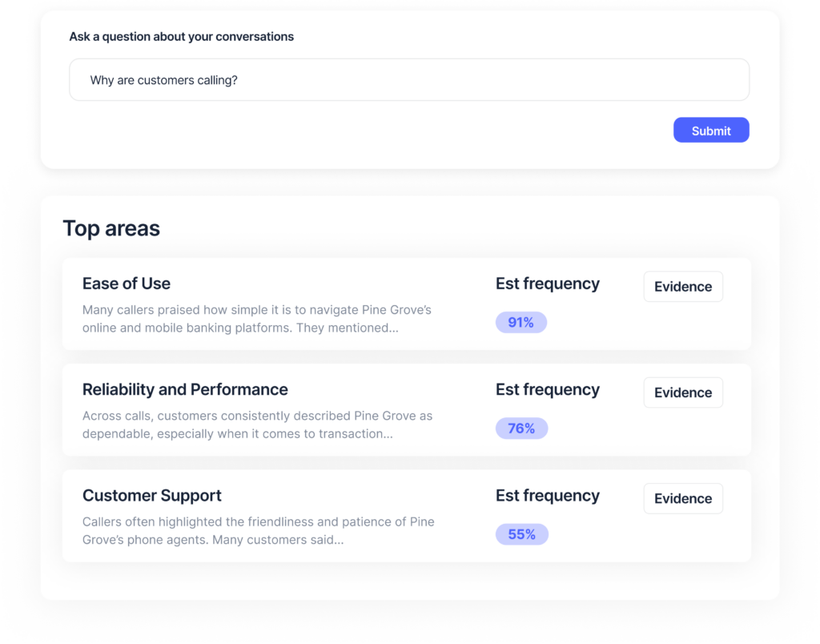Screen dimensions: 820x644
Task: Select the Reliability and Performance heading
Action: click(x=185, y=390)
